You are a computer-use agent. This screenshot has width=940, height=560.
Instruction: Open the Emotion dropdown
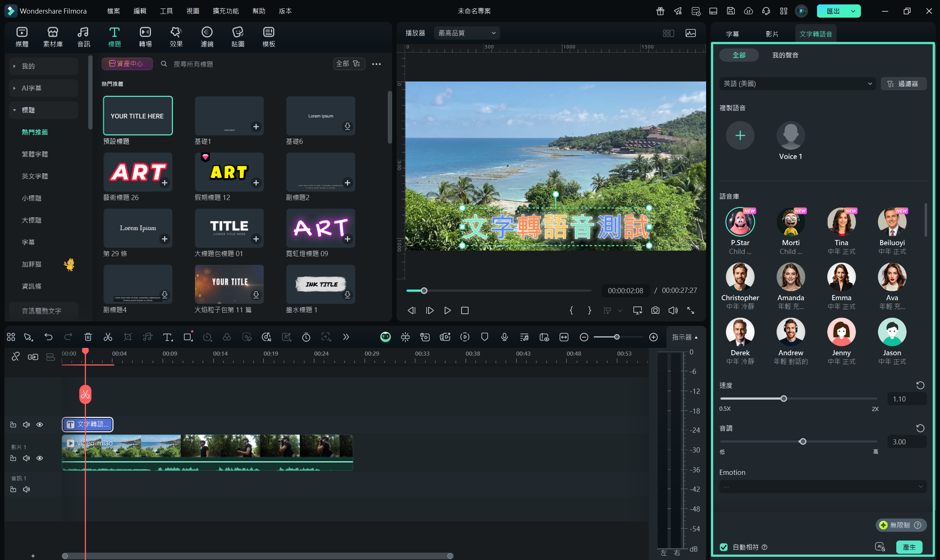823,486
